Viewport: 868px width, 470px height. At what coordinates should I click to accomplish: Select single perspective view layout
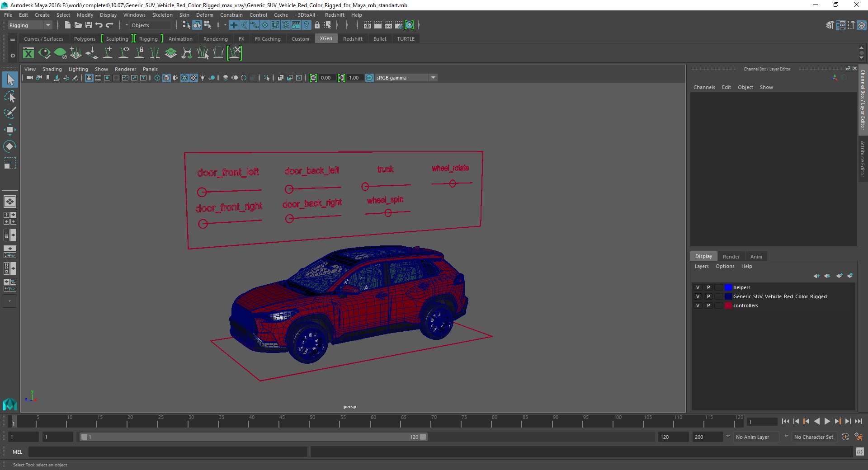(9, 202)
